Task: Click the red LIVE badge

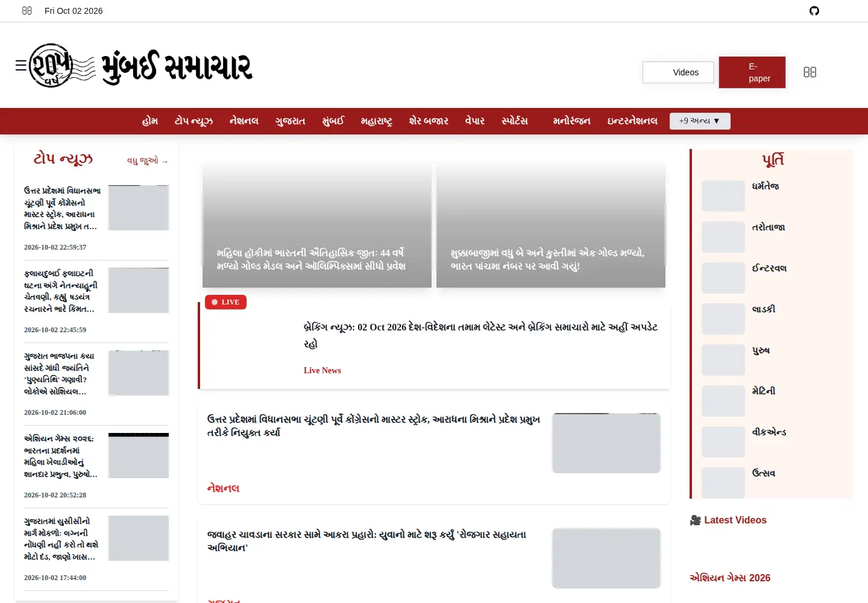Action: pyautogui.click(x=225, y=302)
